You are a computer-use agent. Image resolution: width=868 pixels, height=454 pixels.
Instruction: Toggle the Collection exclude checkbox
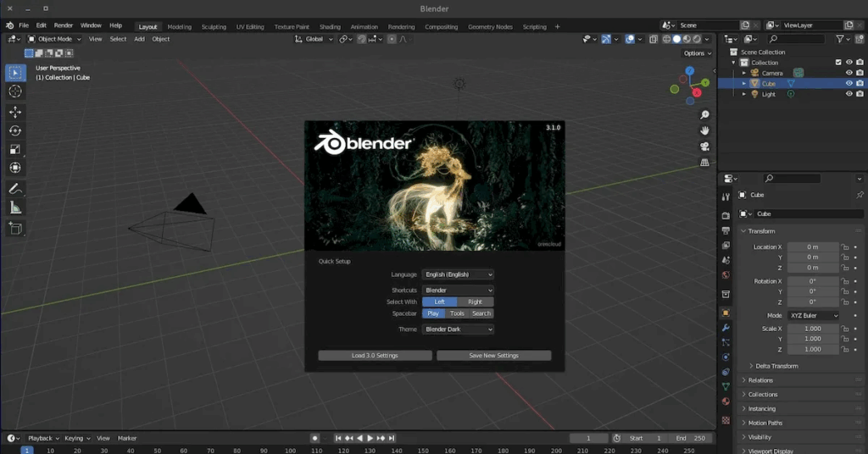pyautogui.click(x=838, y=63)
